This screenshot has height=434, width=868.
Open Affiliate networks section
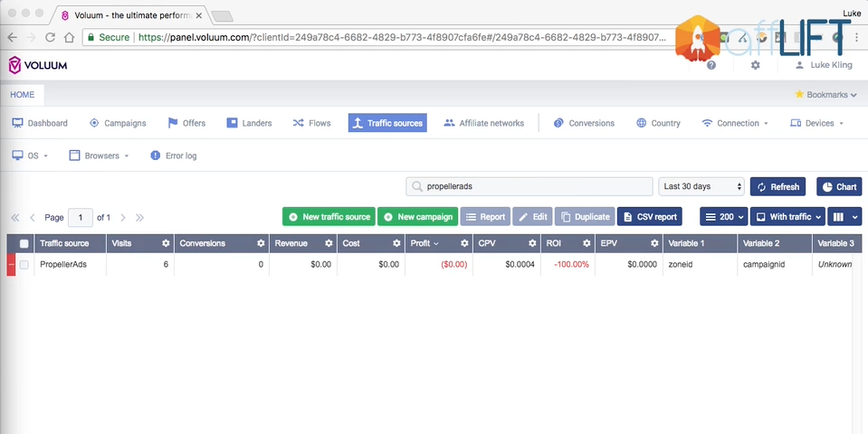click(484, 123)
